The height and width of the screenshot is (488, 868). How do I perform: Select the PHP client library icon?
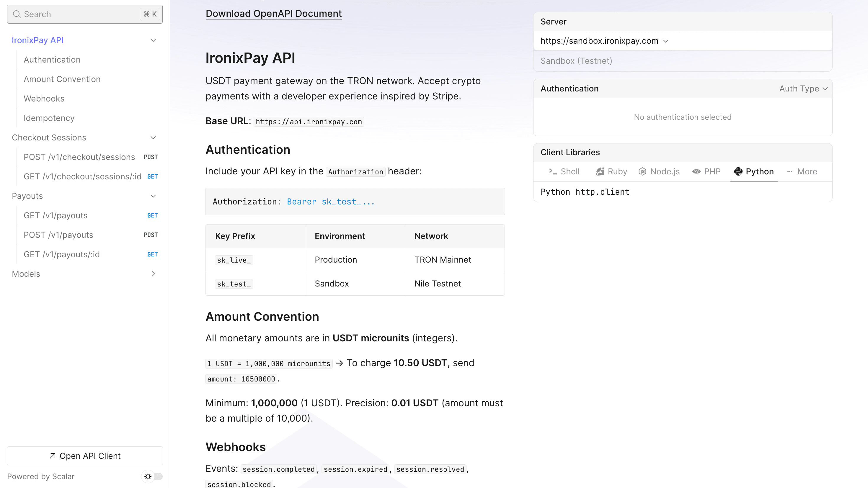pos(696,171)
